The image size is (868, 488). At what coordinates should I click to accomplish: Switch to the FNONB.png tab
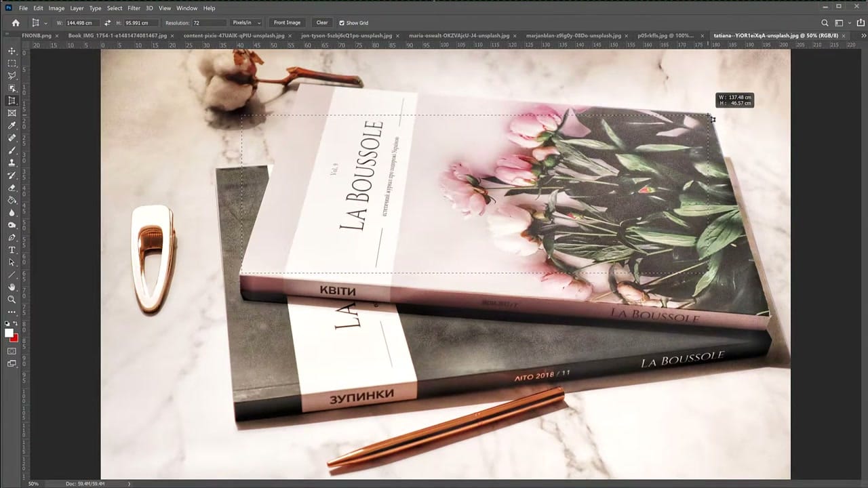(37, 35)
